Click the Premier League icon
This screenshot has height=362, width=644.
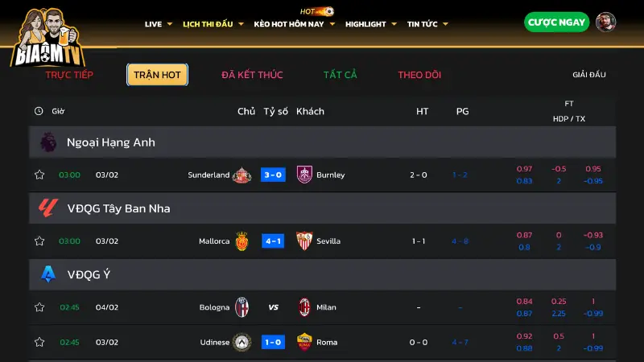pos(48,142)
